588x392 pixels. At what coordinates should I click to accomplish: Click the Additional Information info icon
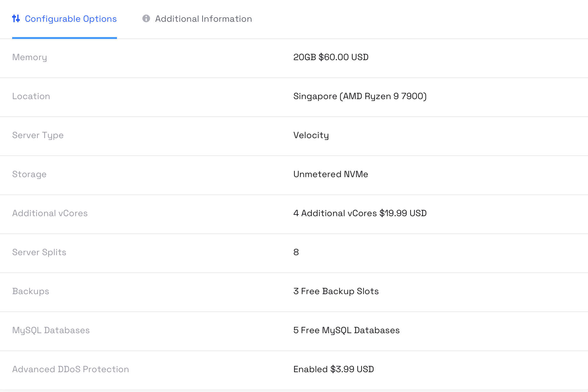pyautogui.click(x=146, y=19)
